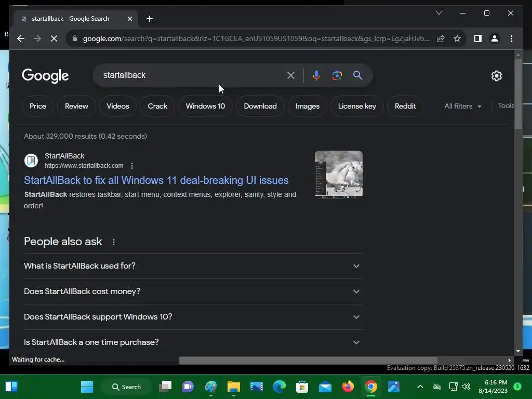Open the Windows Start button in taskbar center
Viewport: 532px width, 399px height.
[87, 387]
